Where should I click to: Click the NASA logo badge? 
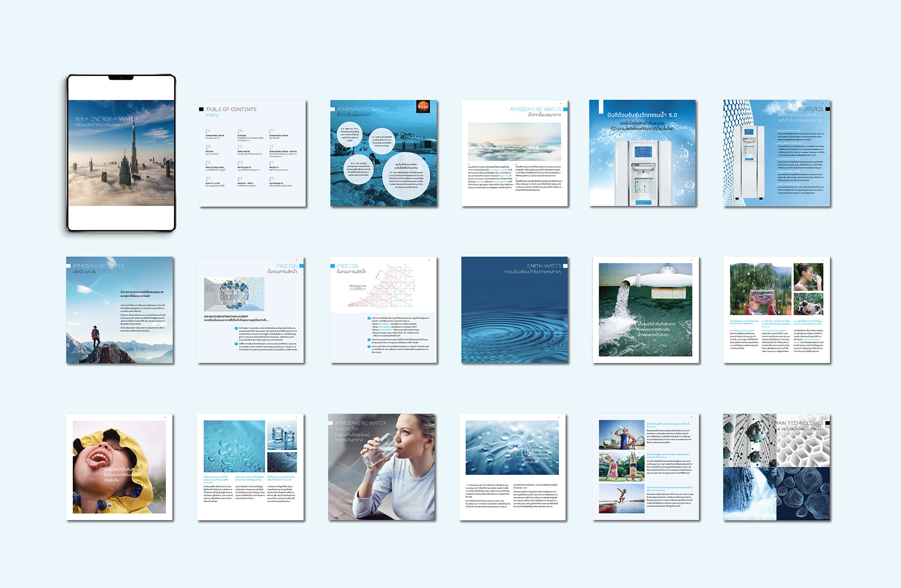point(423,107)
